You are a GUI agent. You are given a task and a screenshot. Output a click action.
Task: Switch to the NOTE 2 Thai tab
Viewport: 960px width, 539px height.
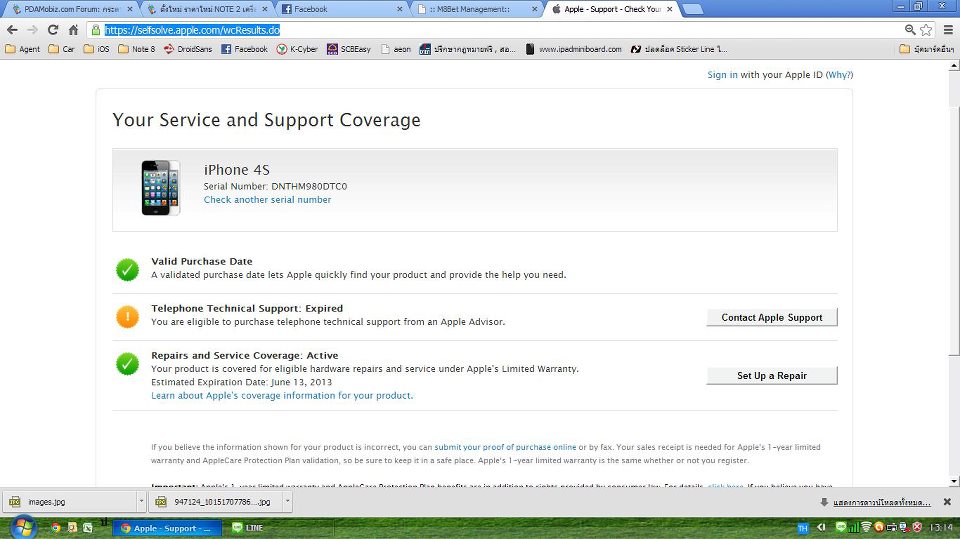point(208,9)
